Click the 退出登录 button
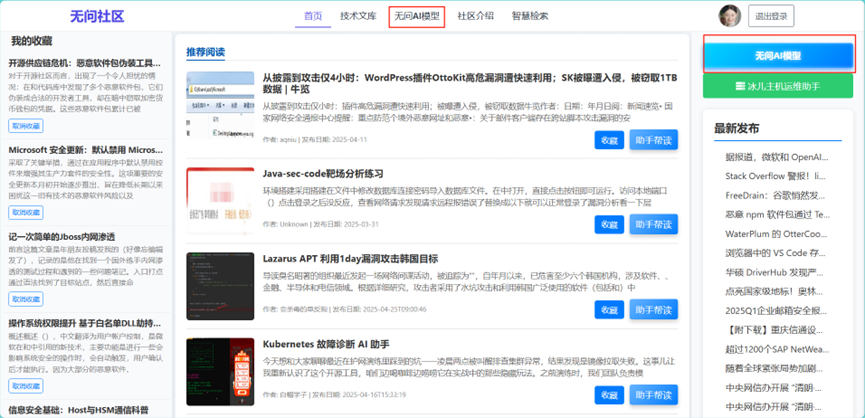This screenshot has width=865, height=418. pos(771,16)
